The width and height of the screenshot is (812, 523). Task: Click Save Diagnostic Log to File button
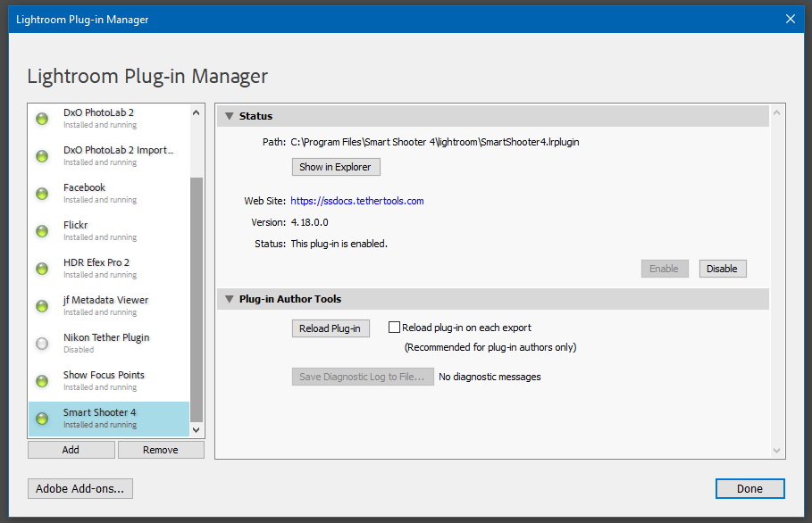pyautogui.click(x=363, y=377)
